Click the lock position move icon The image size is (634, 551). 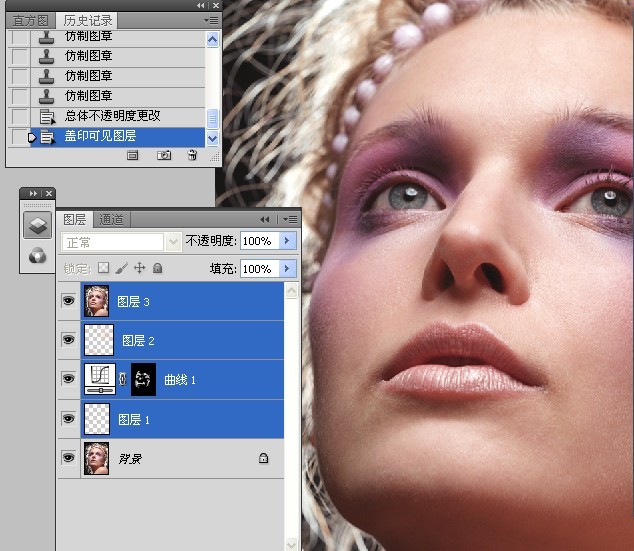click(139, 268)
